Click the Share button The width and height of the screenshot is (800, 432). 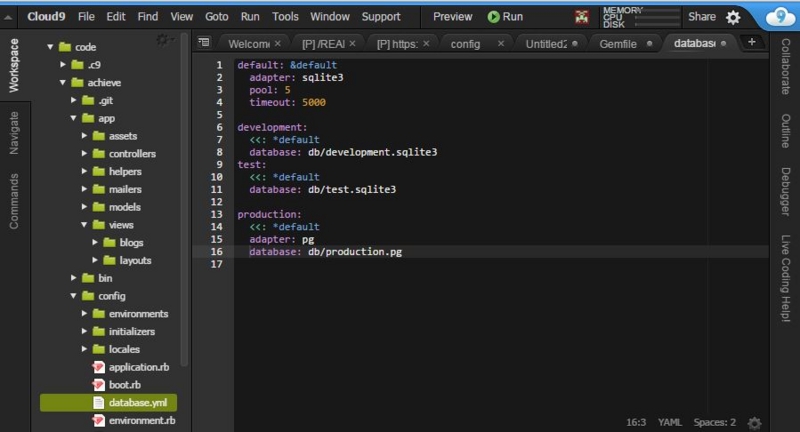702,17
